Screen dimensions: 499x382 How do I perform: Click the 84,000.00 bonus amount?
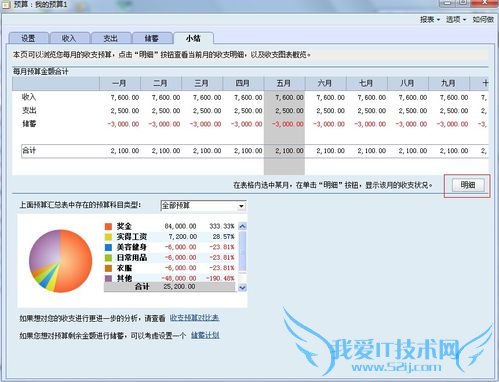pyautogui.click(x=180, y=226)
